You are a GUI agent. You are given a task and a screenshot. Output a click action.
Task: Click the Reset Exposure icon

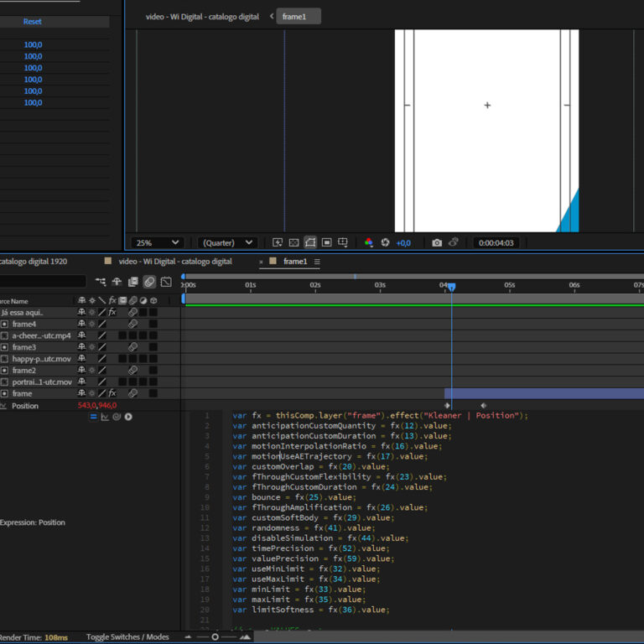coord(385,242)
